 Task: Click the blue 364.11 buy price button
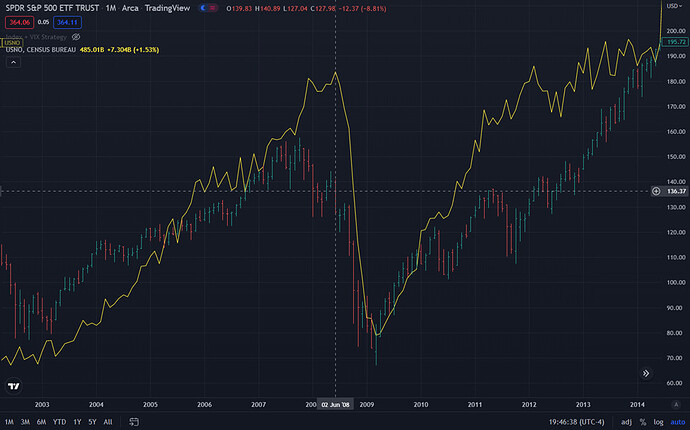pyautogui.click(x=67, y=22)
